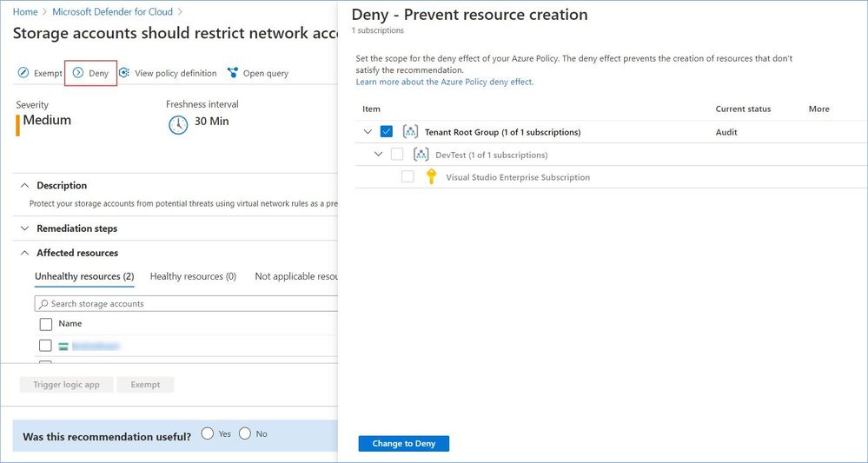Viewport: 868px width, 463px height.
Task: Click the Exempt toolbar command
Action: (x=40, y=73)
